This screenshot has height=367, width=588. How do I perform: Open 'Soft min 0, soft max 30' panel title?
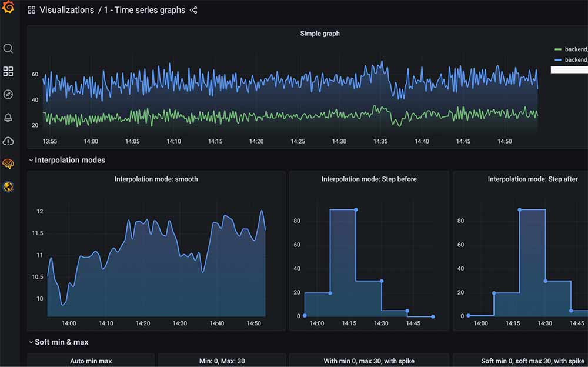(x=533, y=361)
